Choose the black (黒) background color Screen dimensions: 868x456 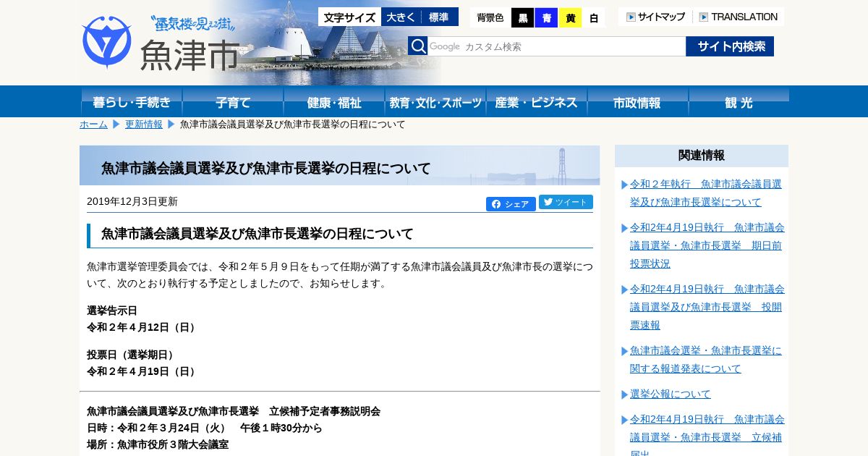[x=522, y=17]
